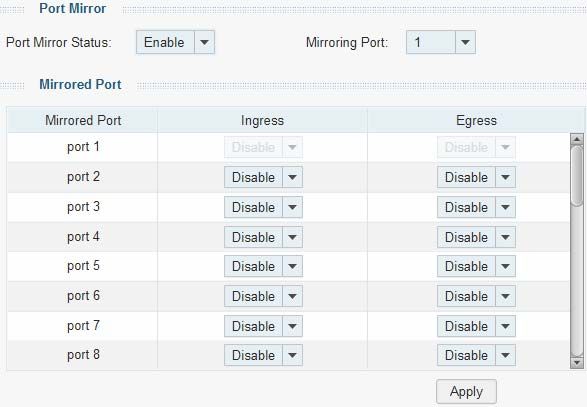Click the scrollbar down arrow
The image size is (587, 407).
coord(577,362)
